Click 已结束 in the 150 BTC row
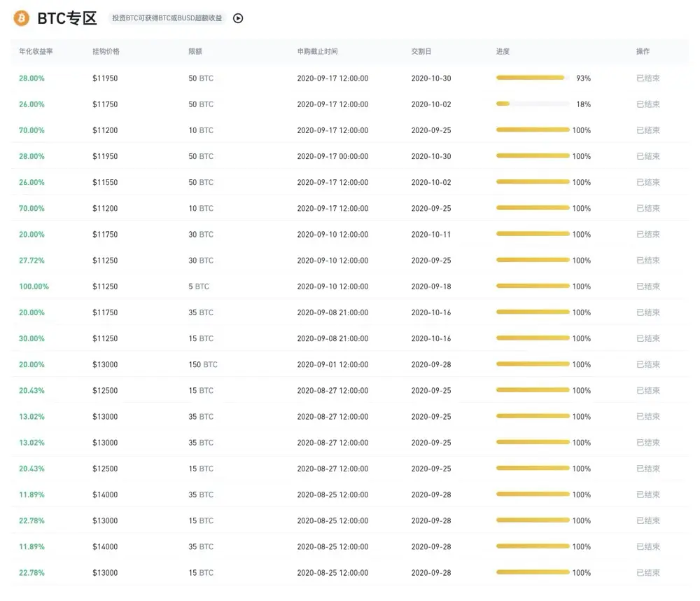The width and height of the screenshot is (700, 601). pyautogui.click(x=647, y=365)
